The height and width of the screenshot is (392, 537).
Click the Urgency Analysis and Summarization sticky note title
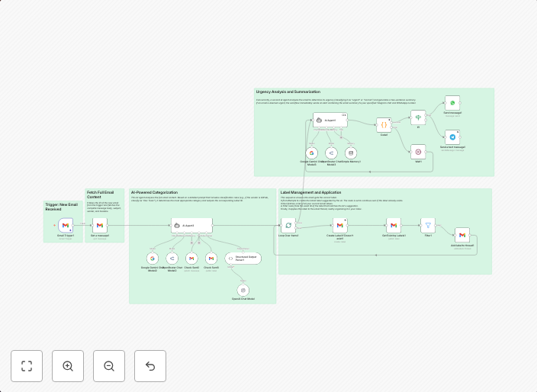tap(288, 92)
